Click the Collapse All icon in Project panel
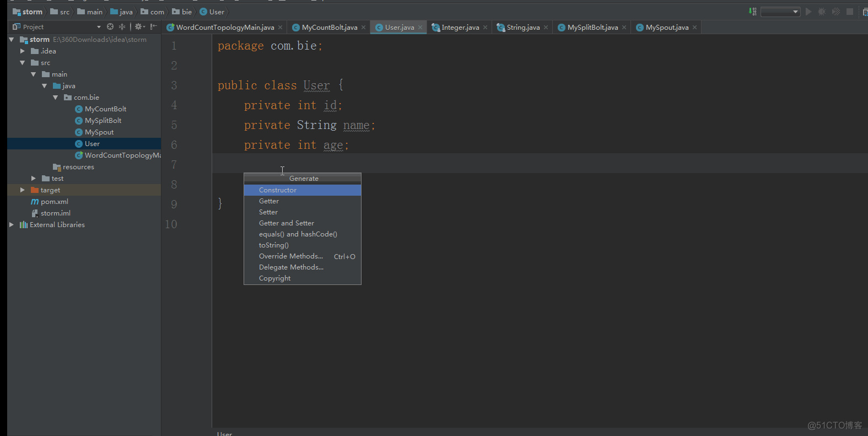Image resolution: width=868 pixels, height=436 pixels. tap(122, 26)
